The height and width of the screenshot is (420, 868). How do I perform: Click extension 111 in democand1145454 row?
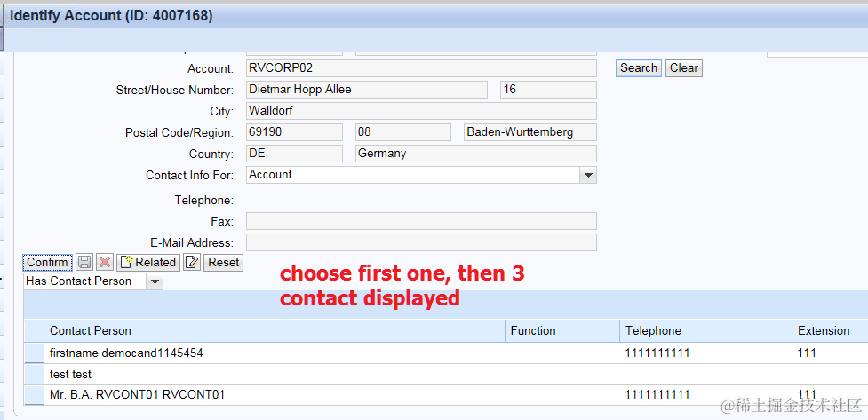pyautogui.click(x=807, y=353)
